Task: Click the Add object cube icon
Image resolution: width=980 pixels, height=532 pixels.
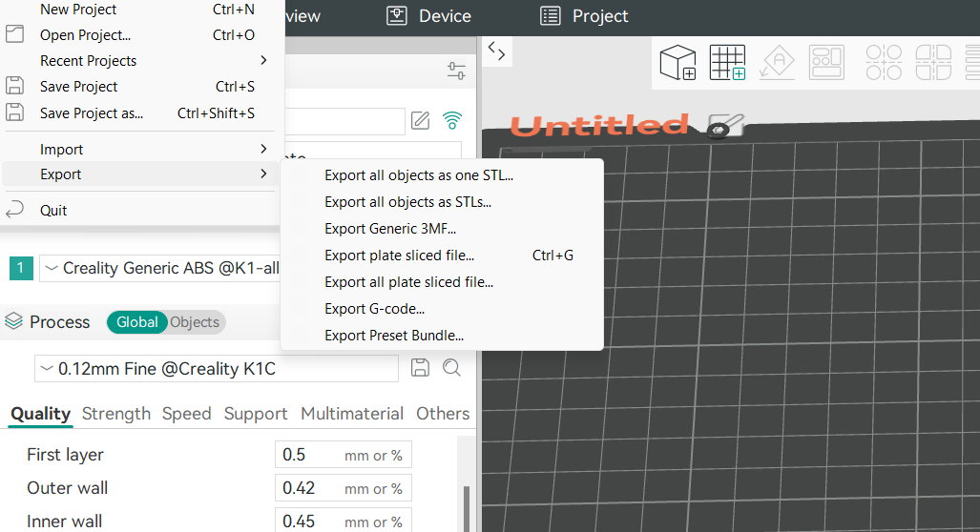Action: click(x=678, y=63)
